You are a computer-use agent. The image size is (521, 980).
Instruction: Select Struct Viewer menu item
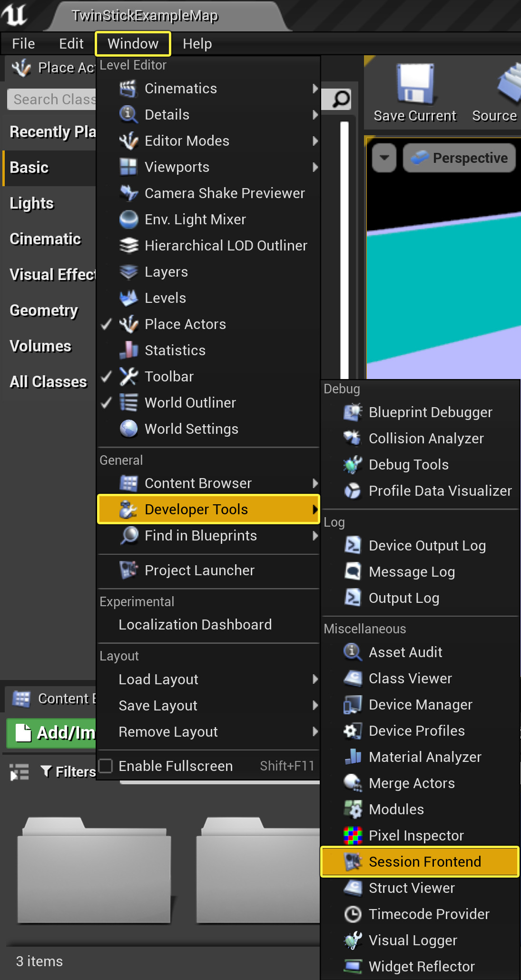[420, 888]
